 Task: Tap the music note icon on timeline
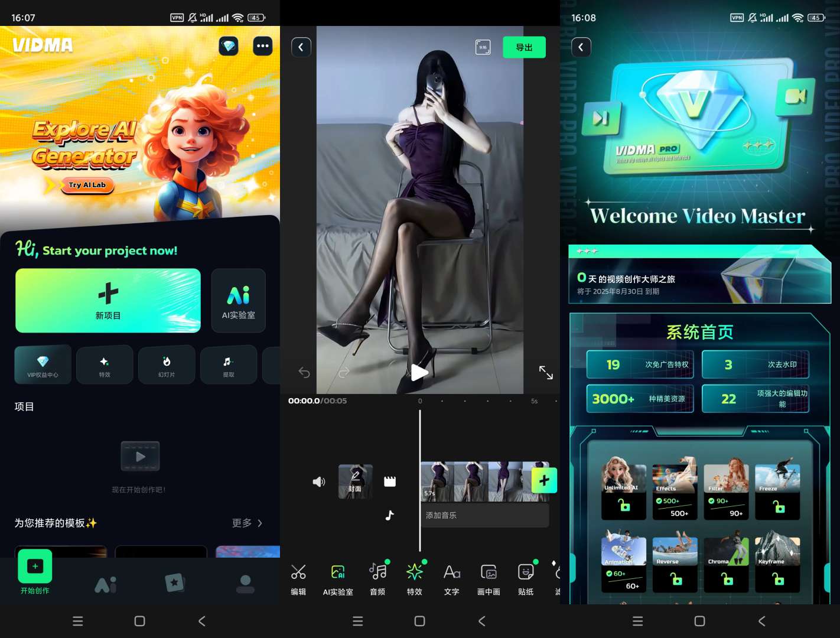coord(390,515)
